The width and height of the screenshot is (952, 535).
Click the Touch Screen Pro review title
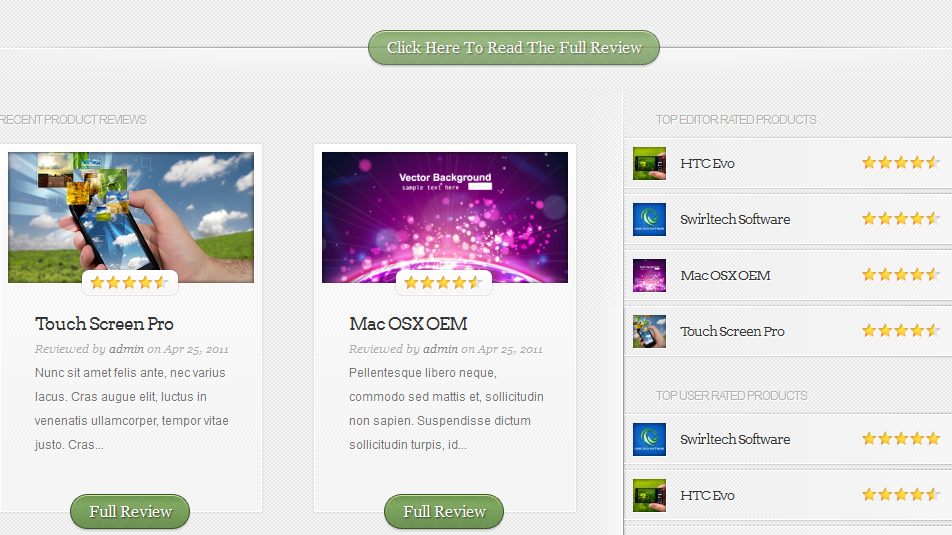[x=104, y=324]
